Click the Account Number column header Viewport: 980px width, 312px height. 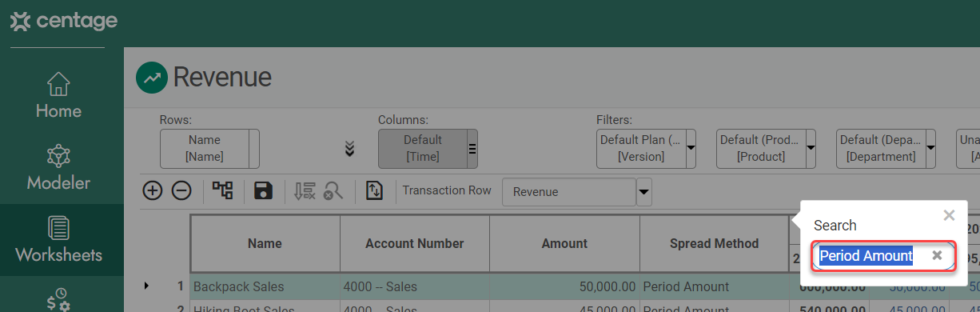(x=415, y=243)
